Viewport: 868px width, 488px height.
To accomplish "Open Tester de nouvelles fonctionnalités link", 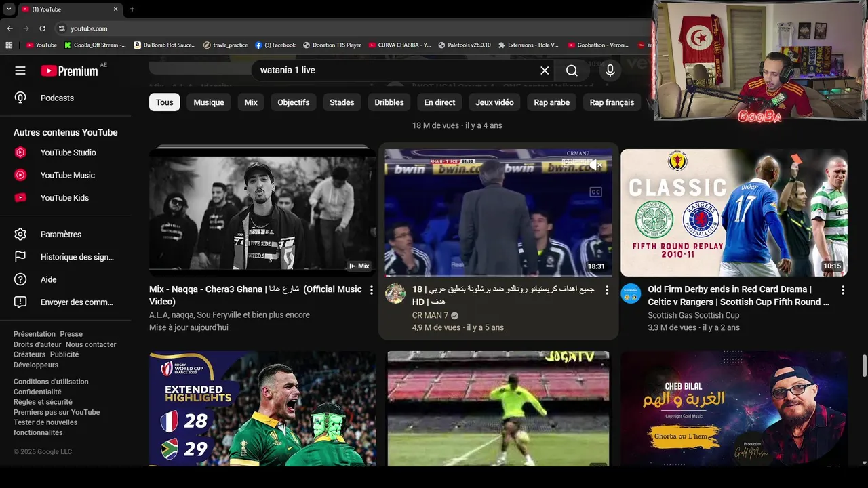I will tap(45, 428).
